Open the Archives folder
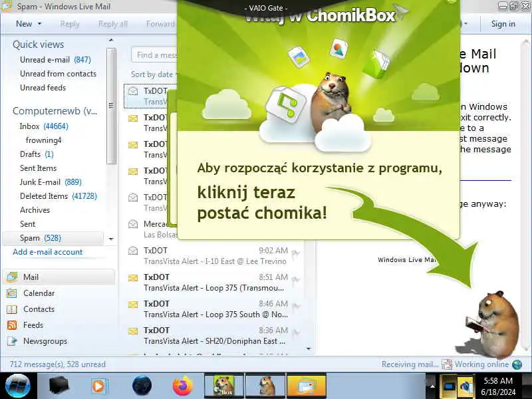 tap(35, 210)
